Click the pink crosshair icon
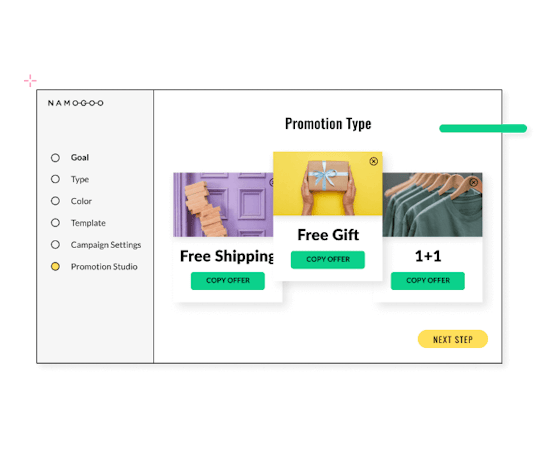This screenshot has width=537, height=450. (x=30, y=81)
